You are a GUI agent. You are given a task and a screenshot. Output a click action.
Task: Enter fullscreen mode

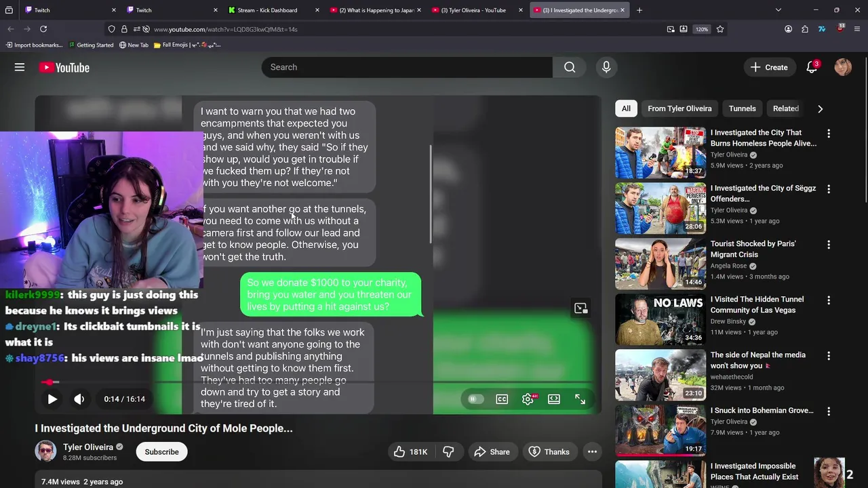click(x=580, y=399)
